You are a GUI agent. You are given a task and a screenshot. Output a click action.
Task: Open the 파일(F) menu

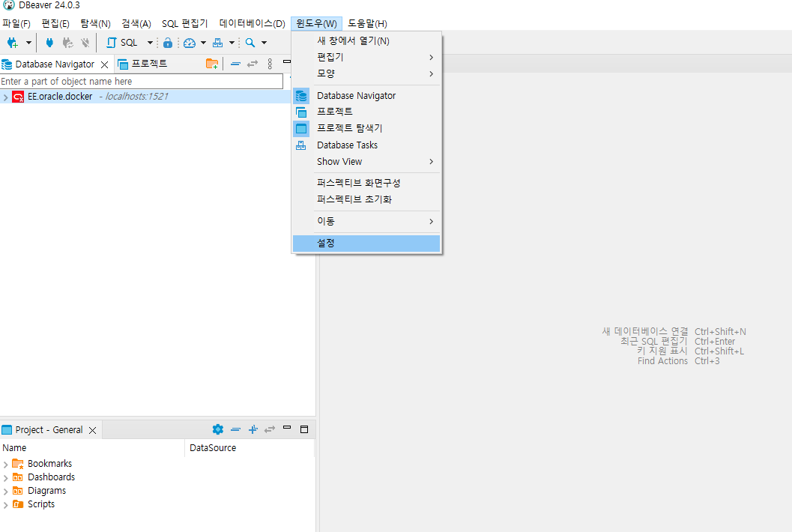(16, 24)
